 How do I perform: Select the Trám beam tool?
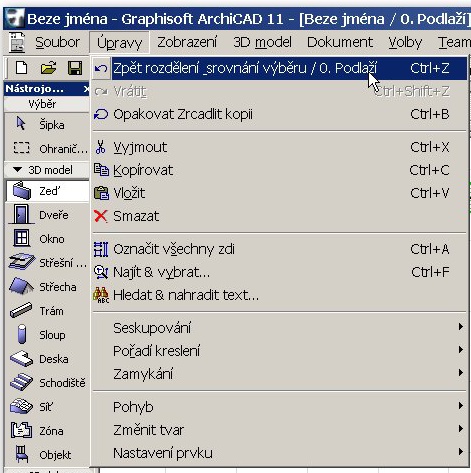coord(47,311)
